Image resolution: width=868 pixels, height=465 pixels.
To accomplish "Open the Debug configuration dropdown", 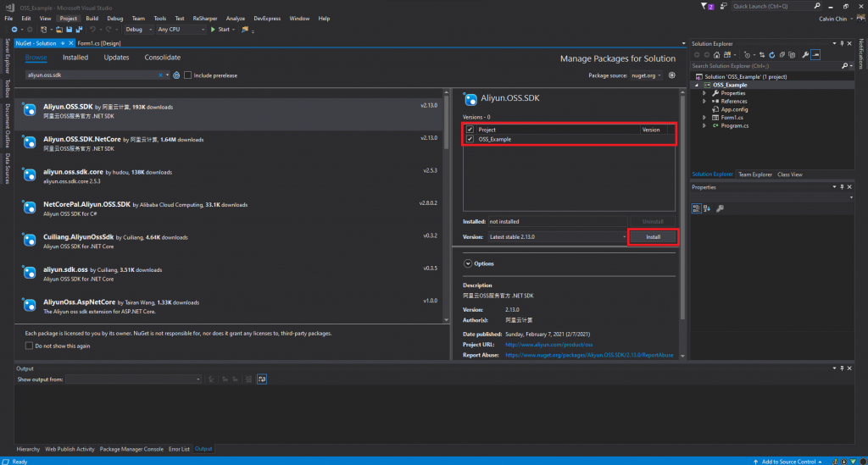I will 138,30.
